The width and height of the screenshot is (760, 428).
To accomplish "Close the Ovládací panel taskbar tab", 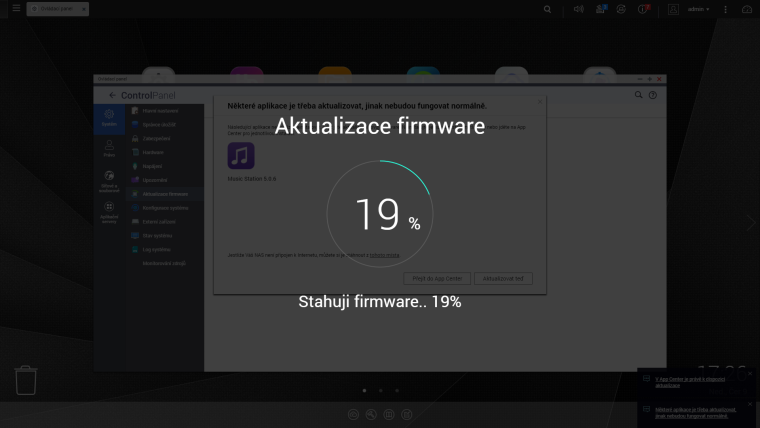I will coord(83,9).
